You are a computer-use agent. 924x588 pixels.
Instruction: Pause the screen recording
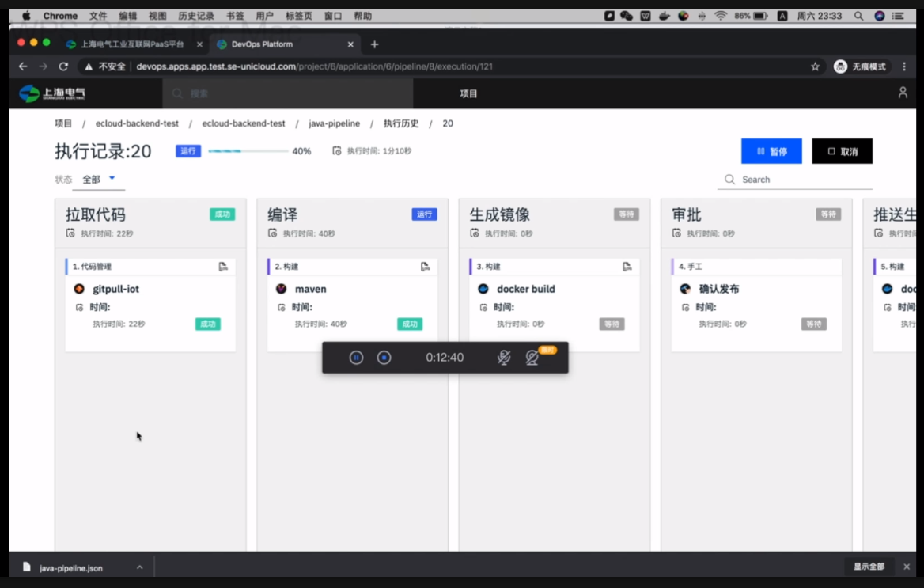pos(357,357)
